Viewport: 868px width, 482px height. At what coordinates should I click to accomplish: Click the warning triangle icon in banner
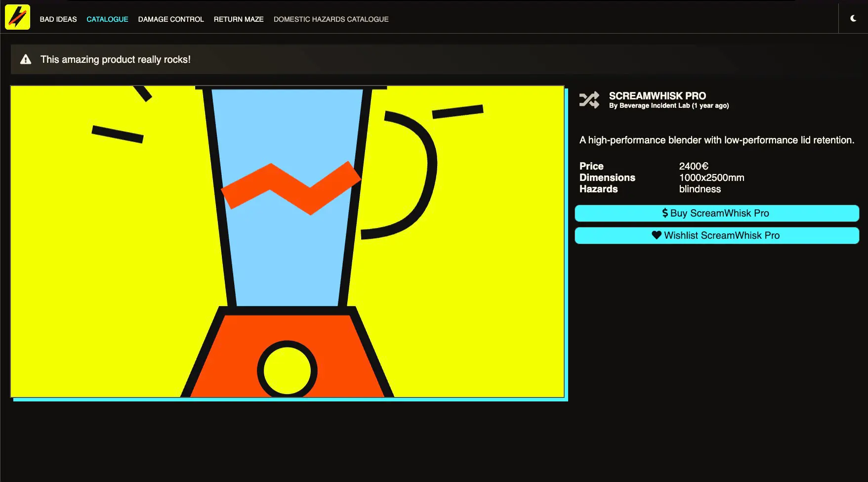(26, 59)
